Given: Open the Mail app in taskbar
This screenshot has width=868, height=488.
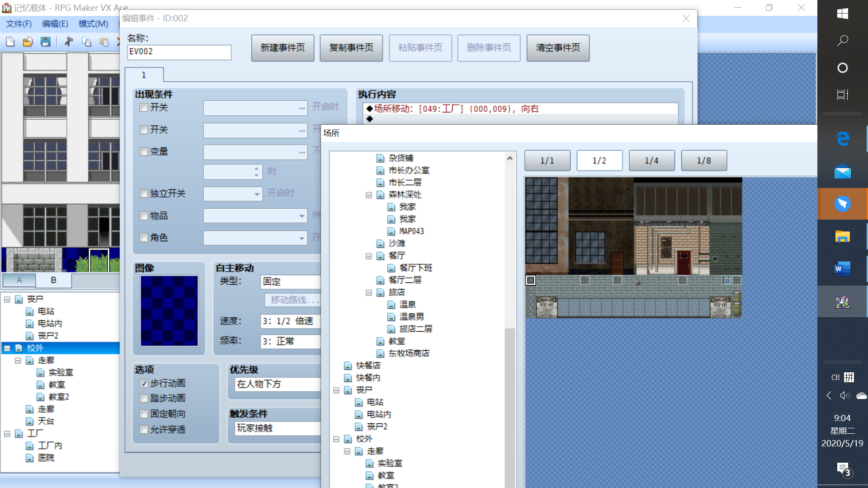Looking at the screenshot, I should 842,172.
